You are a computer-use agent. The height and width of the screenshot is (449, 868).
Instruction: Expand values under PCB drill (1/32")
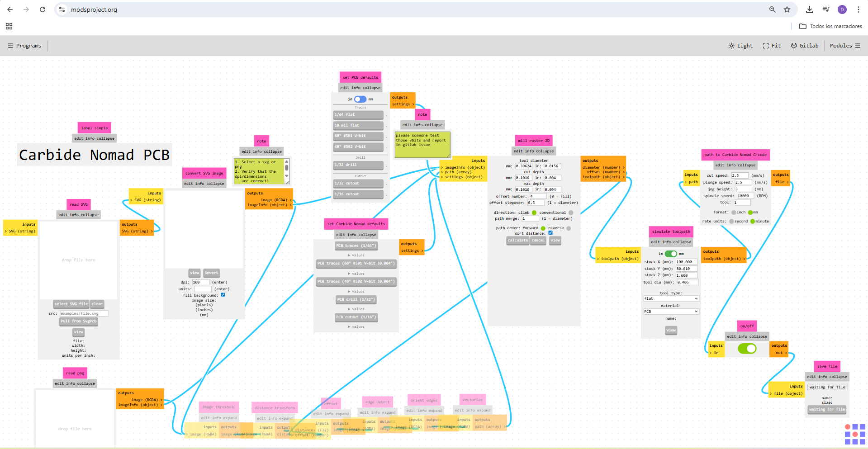(x=356, y=309)
